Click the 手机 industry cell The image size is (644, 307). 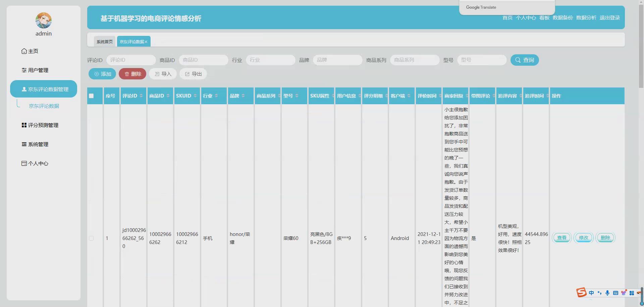(x=208, y=238)
